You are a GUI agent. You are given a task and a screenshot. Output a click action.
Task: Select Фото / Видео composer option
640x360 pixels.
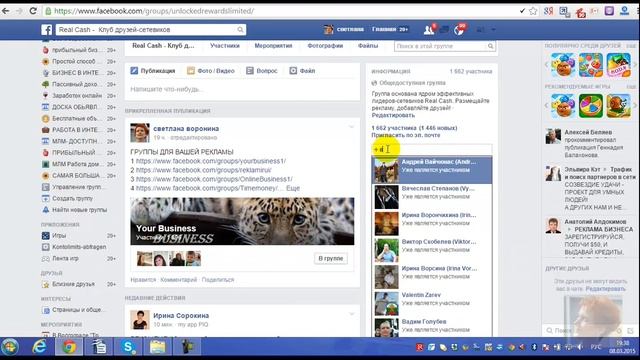pyautogui.click(x=211, y=71)
